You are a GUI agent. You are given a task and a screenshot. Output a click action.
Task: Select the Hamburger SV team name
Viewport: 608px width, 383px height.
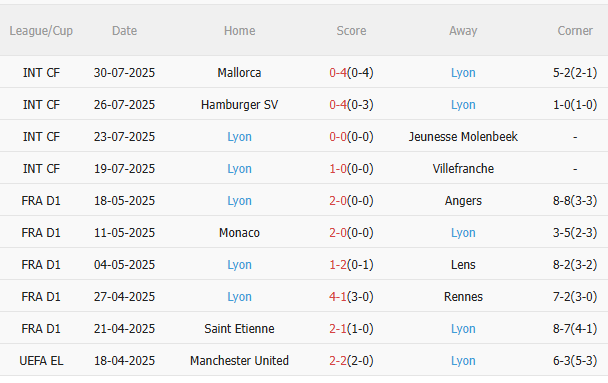pyautogui.click(x=239, y=105)
